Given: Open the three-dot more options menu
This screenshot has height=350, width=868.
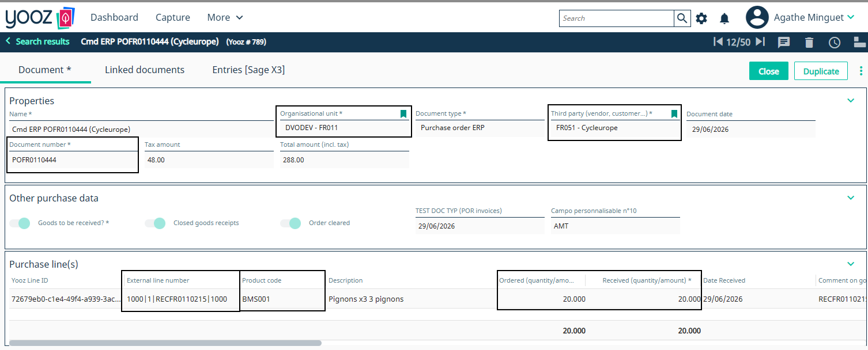Looking at the screenshot, I should click(861, 71).
